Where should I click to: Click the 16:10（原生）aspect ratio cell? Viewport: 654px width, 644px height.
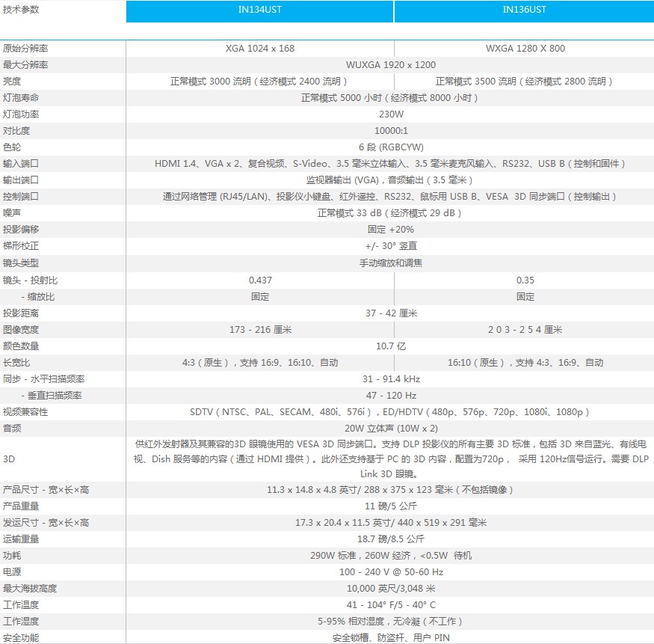pyautogui.click(x=525, y=363)
